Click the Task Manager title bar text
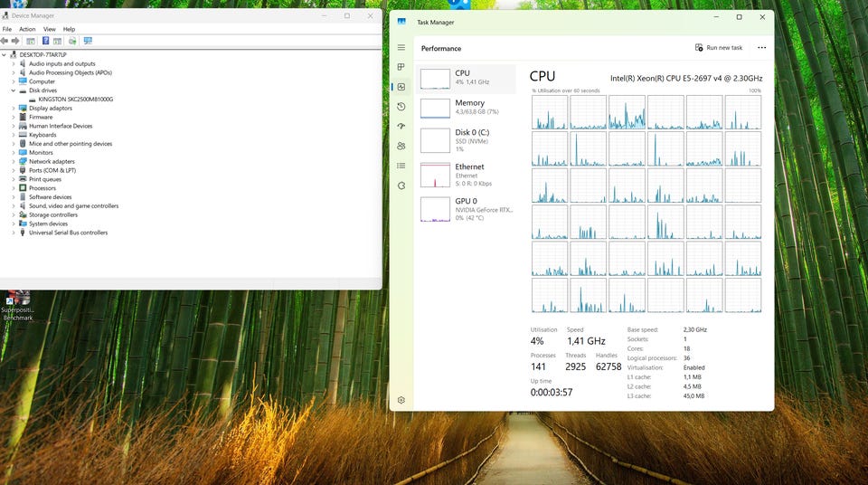 [x=435, y=23]
